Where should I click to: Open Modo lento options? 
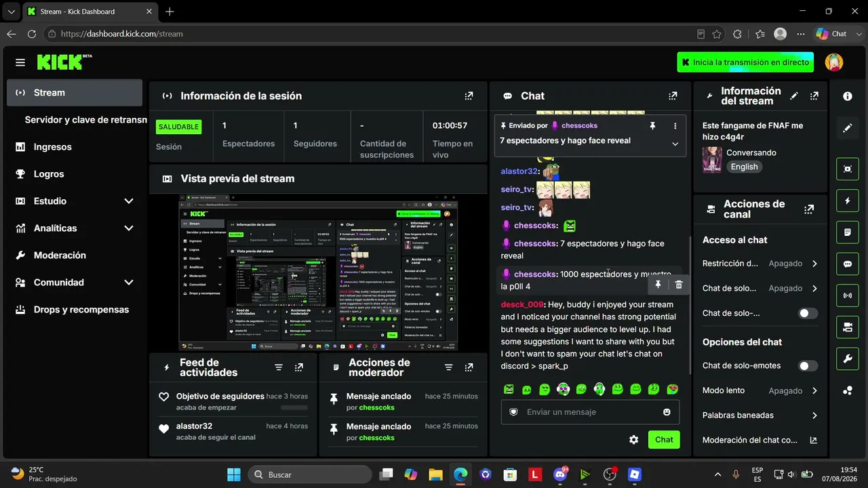pyautogui.click(x=760, y=390)
